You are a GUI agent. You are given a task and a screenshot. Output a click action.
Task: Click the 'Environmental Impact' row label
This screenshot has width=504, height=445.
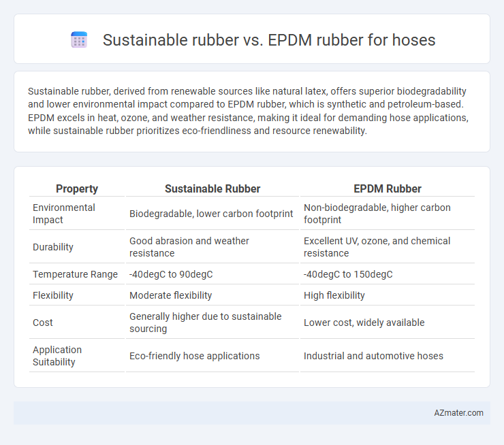[x=77, y=214]
